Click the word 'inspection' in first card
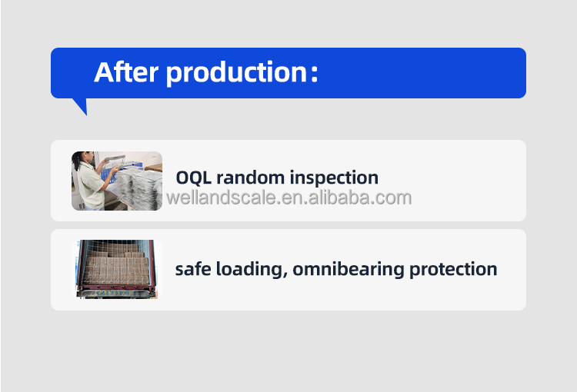This screenshot has height=392, width=577. pyautogui.click(x=334, y=178)
